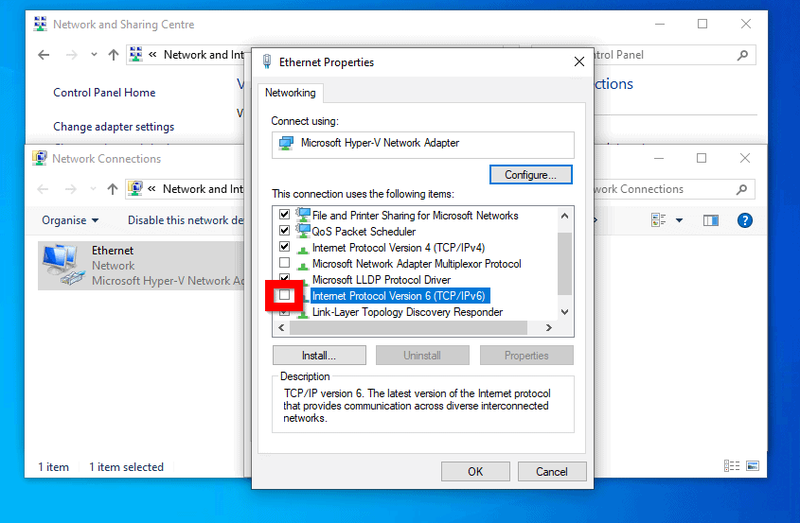This screenshot has height=523, width=800.
Task: Click search icon in Network Connections search
Action: pyautogui.click(x=742, y=189)
